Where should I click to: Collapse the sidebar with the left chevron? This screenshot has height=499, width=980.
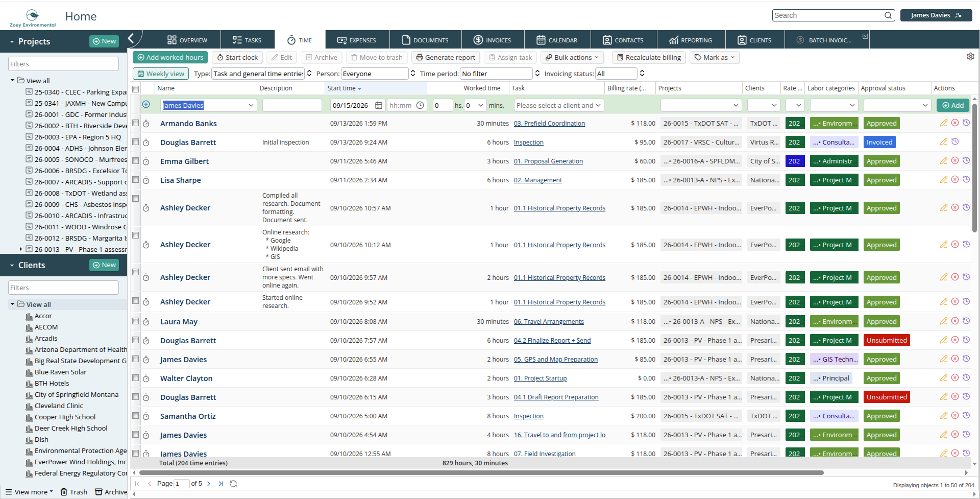tap(131, 38)
